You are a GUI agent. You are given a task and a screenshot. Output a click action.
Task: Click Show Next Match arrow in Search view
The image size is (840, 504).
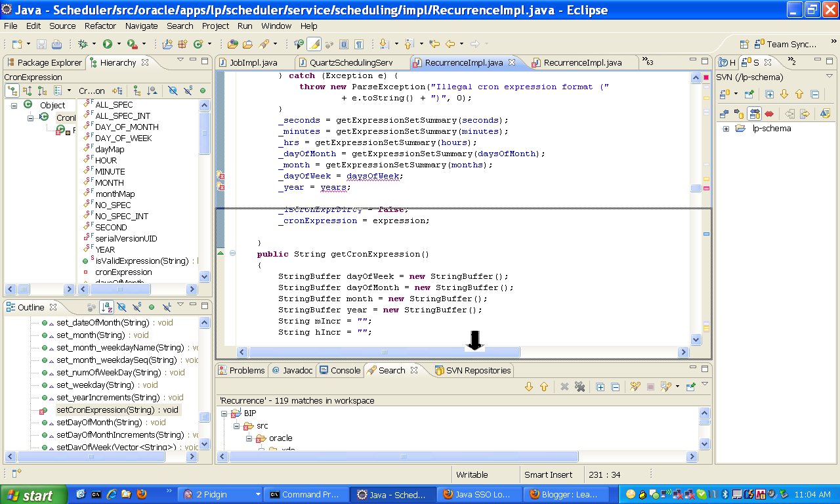528,387
